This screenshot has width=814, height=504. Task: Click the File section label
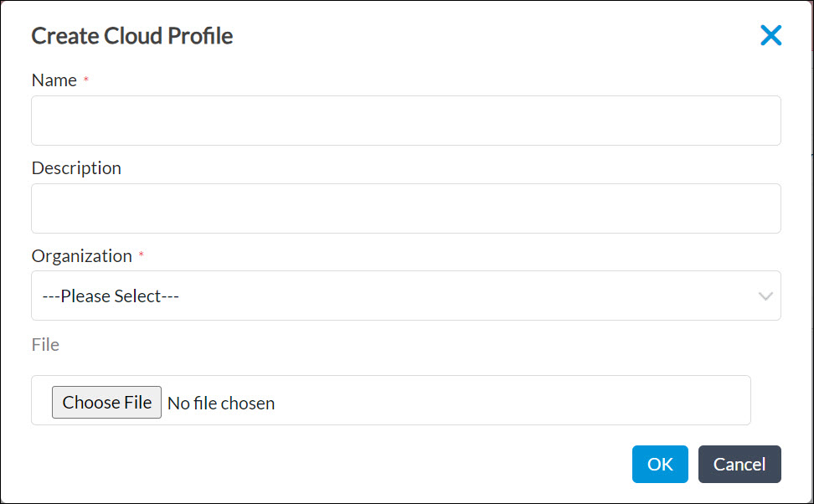coord(44,344)
